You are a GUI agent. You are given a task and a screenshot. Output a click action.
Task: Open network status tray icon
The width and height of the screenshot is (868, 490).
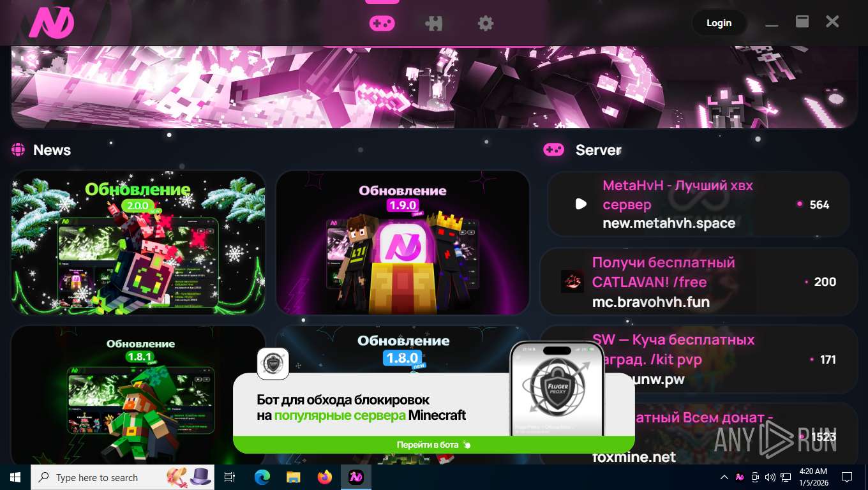[x=786, y=477]
